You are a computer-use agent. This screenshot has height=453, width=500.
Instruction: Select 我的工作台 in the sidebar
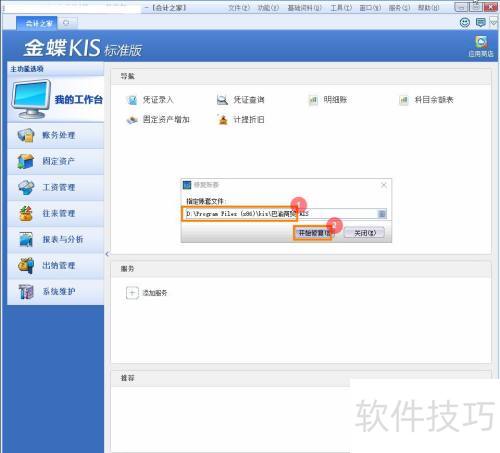click(x=56, y=99)
